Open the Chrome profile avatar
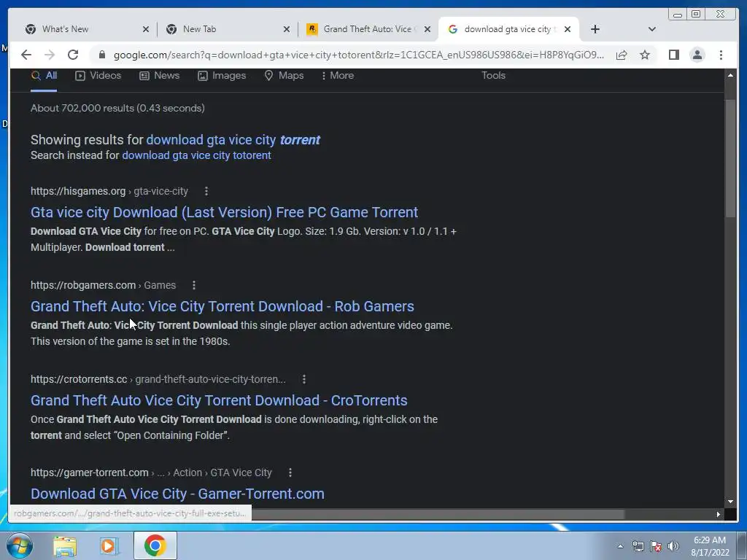747x560 pixels. point(697,55)
